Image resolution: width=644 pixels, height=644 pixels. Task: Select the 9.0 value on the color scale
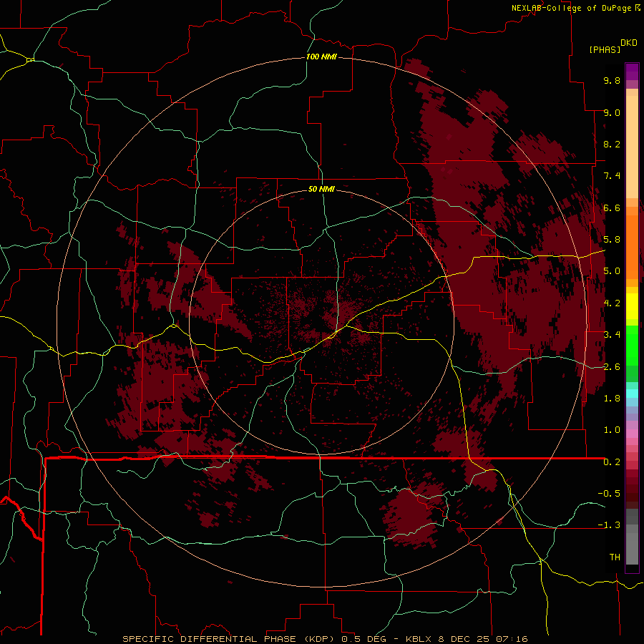(x=612, y=112)
